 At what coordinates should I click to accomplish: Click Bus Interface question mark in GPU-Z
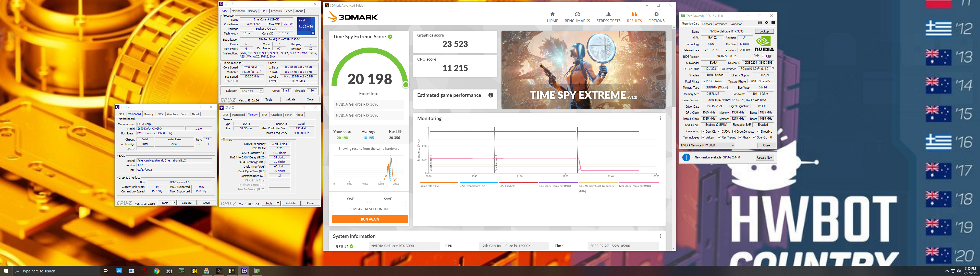773,69
